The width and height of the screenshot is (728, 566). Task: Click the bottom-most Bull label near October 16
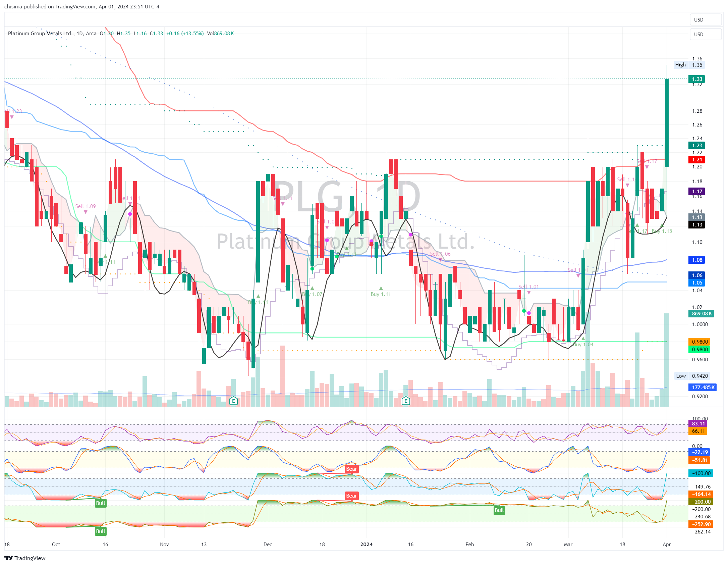(101, 531)
